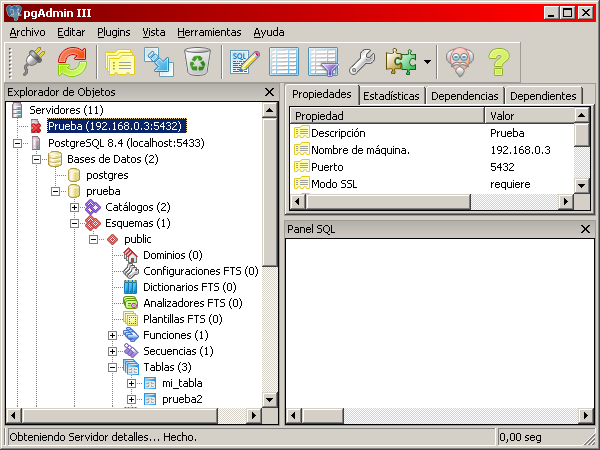The width and height of the screenshot is (600, 450).
Task: Expand the mi_tabla table node
Action: click(131, 383)
